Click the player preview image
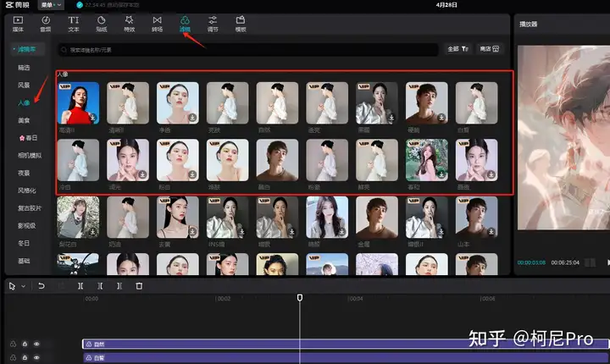 tap(563, 137)
